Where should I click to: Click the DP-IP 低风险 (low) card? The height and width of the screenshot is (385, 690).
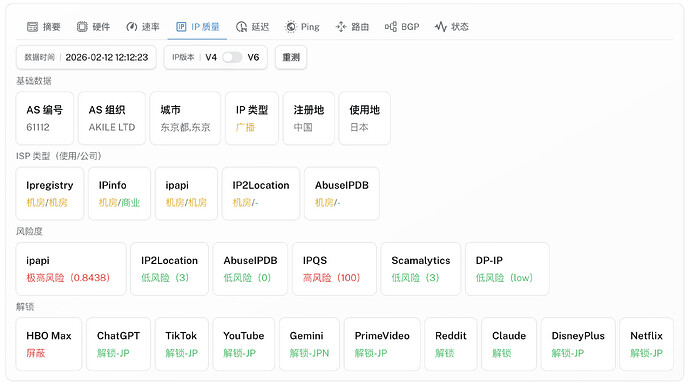[x=507, y=269]
